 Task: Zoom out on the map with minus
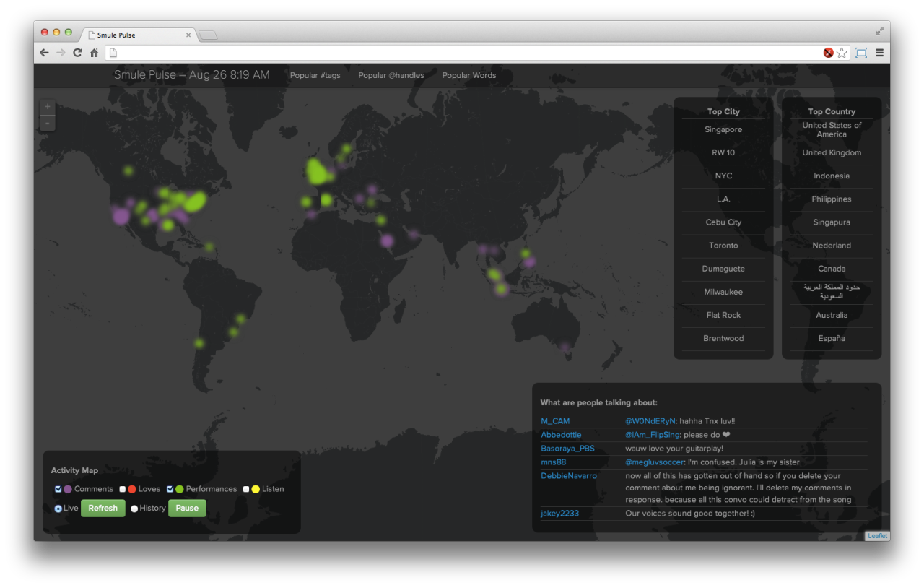pos(48,124)
